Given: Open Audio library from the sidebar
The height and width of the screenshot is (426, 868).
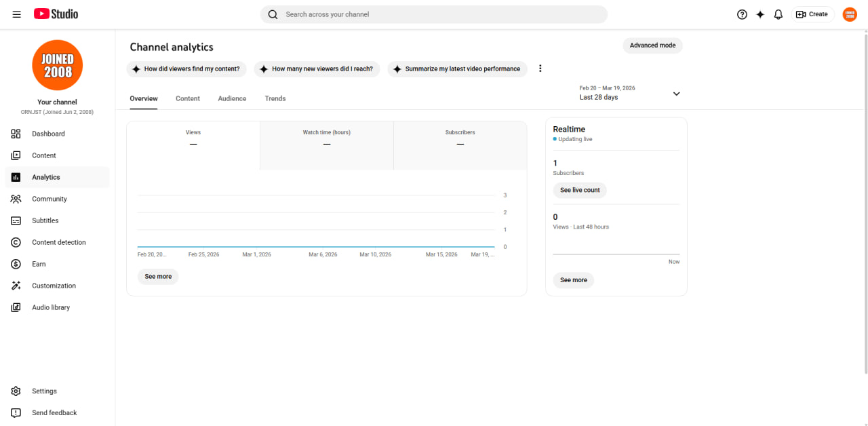Looking at the screenshot, I should click(58, 307).
